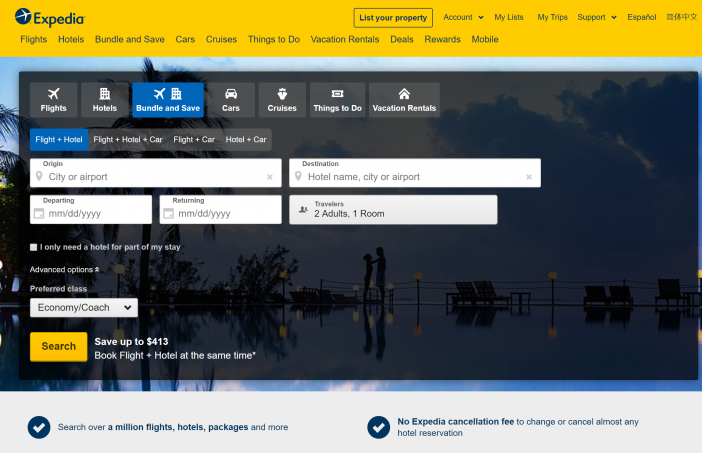The image size is (702, 453).
Task: Click the Returning calendar icon
Action: click(x=169, y=214)
